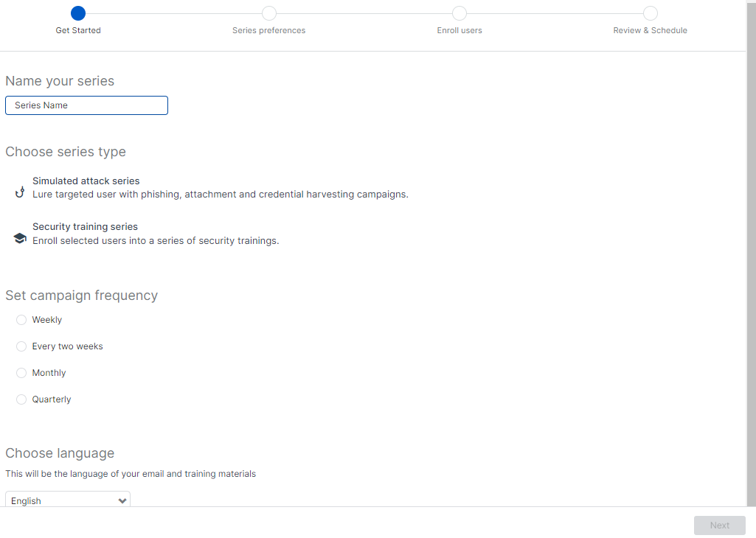Click the Series Name input field
The height and width of the screenshot is (538, 756).
coord(86,105)
